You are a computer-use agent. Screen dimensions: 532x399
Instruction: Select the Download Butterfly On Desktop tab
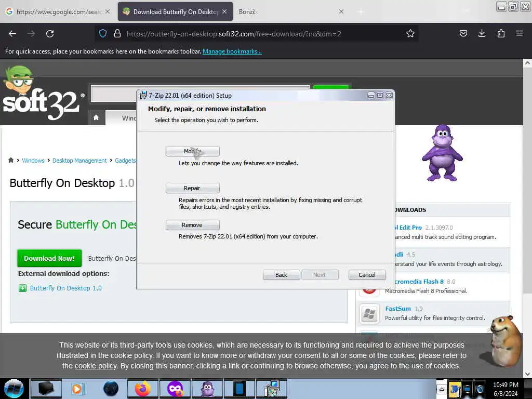click(175, 11)
